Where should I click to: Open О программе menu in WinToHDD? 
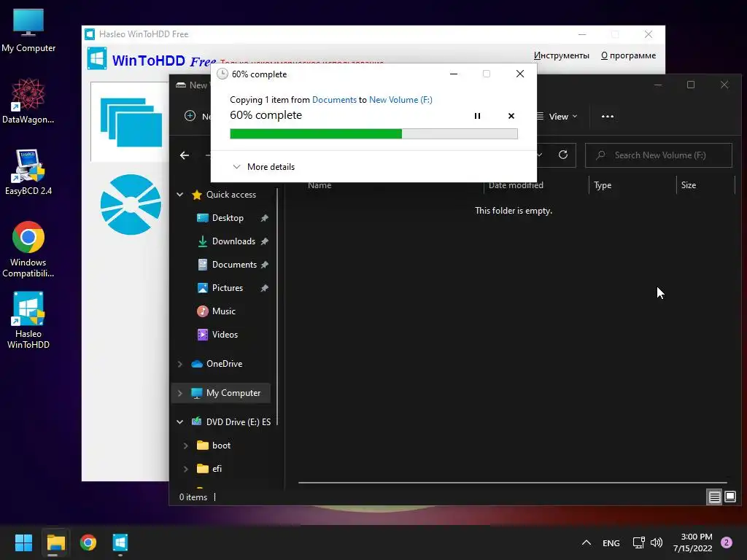(x=628, y=55)
